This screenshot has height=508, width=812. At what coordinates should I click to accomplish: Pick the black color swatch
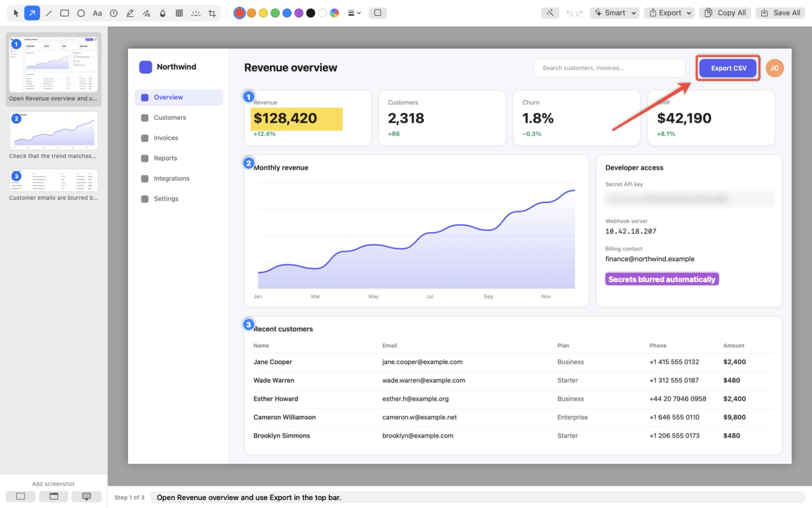point(311,13)
